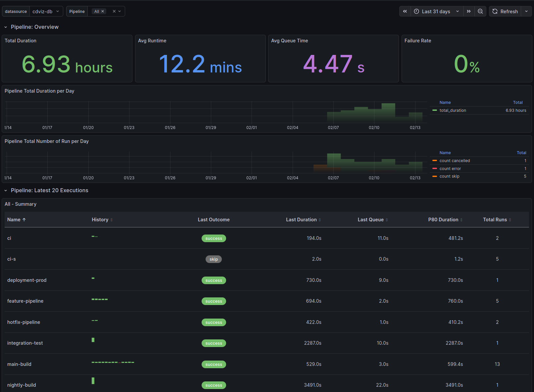Remove the All tag from Pipeline filter
The width and height of the screenshot is (534, 392).
click(103, 11)
